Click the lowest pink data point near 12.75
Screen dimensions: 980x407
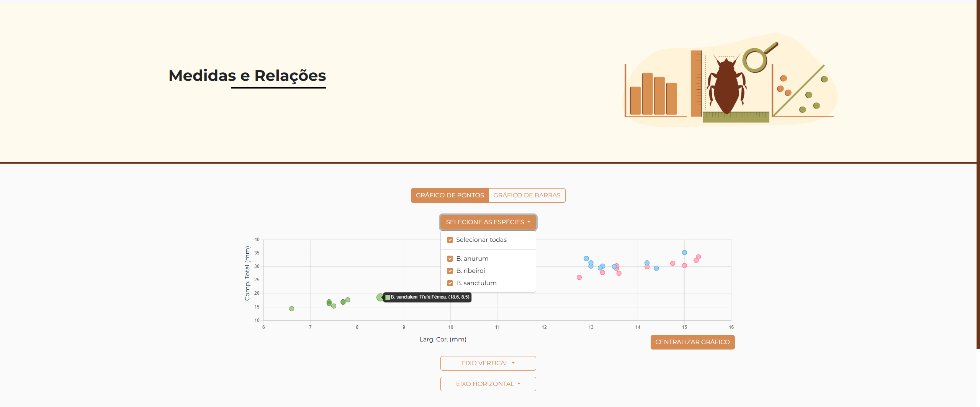(x=579, y=277)
